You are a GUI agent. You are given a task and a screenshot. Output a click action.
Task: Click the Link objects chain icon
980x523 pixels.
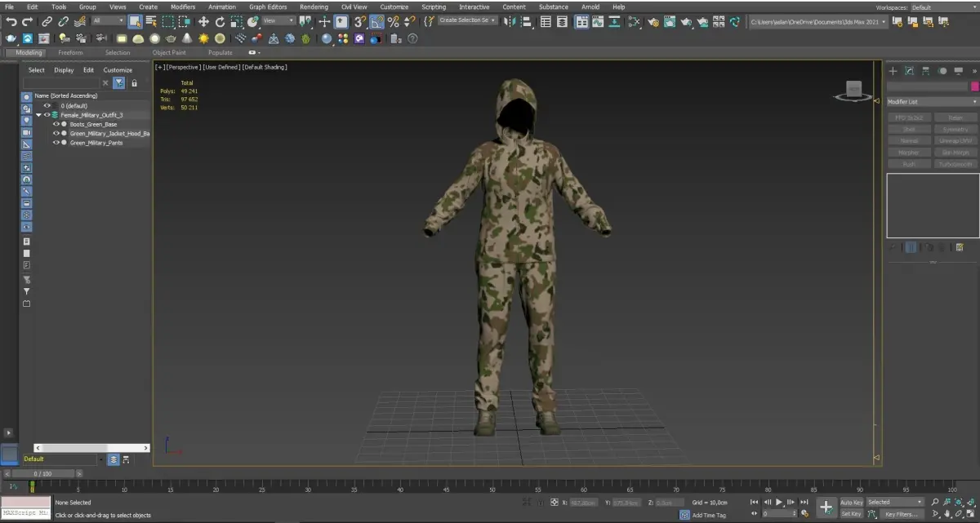[47, 21]
